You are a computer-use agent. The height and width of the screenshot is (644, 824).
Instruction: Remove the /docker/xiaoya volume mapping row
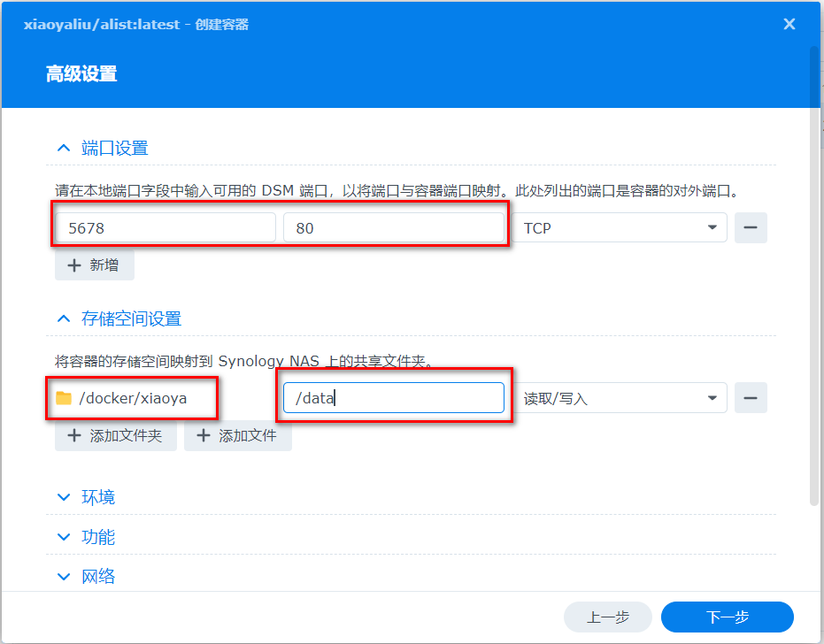(751, 398)
